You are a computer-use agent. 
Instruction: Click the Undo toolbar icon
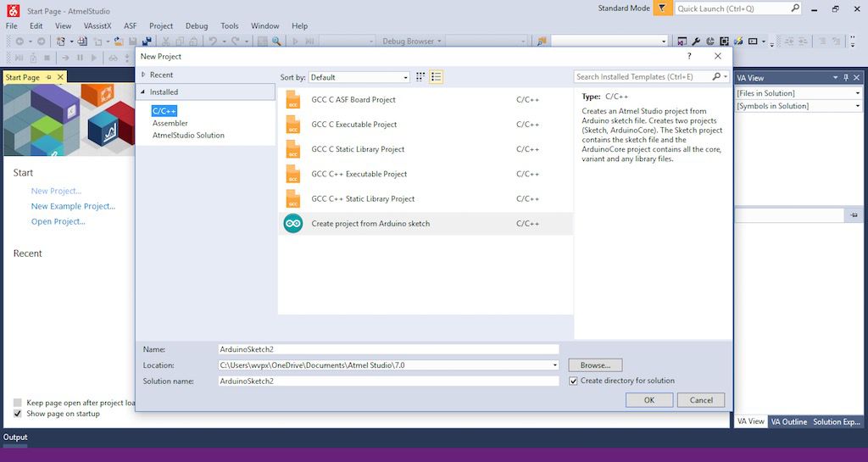pos(213,42)
